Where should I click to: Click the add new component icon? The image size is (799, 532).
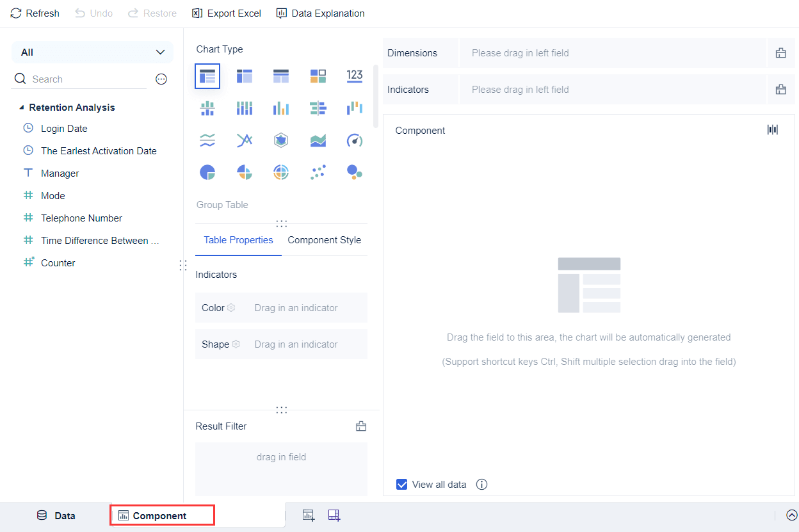309,515
